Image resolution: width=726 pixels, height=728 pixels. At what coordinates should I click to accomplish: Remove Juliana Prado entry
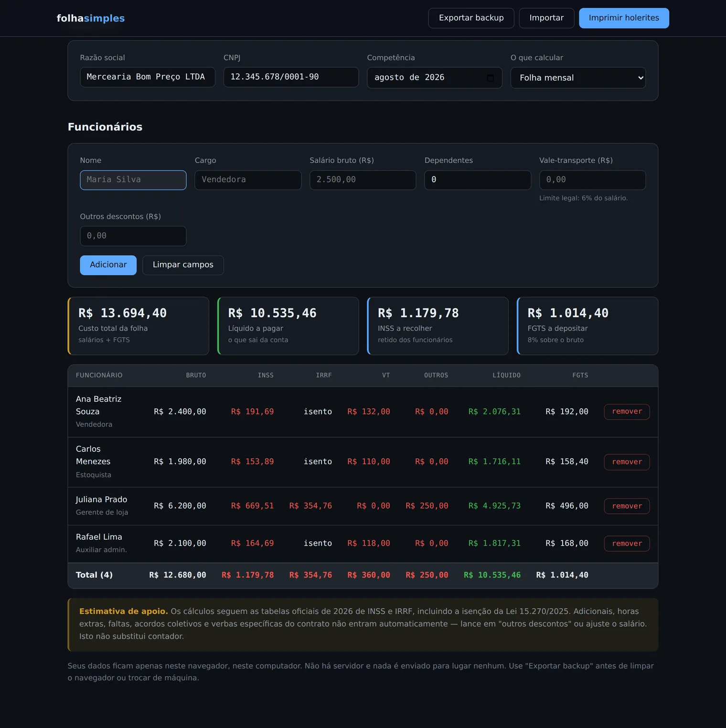coord(627,506)
